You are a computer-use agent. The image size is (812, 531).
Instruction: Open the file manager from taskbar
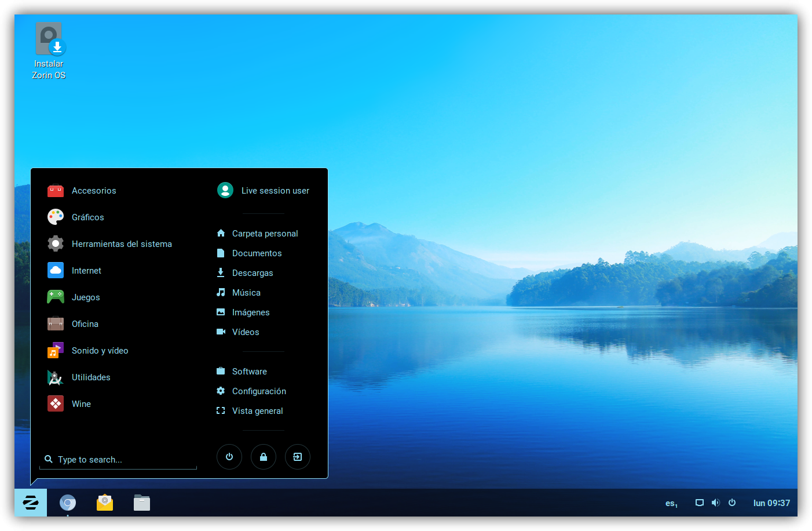click(x=142, y=503)
